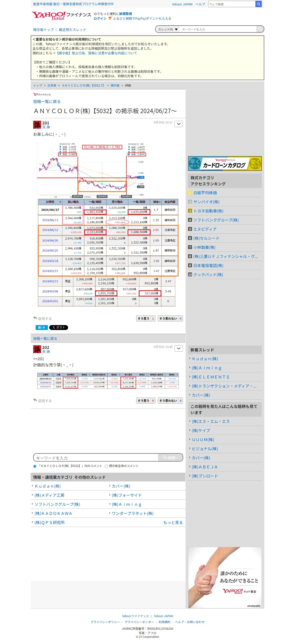Open the chart image in post 201
Viewport: 295px width, 644px height.
point(107,224)
